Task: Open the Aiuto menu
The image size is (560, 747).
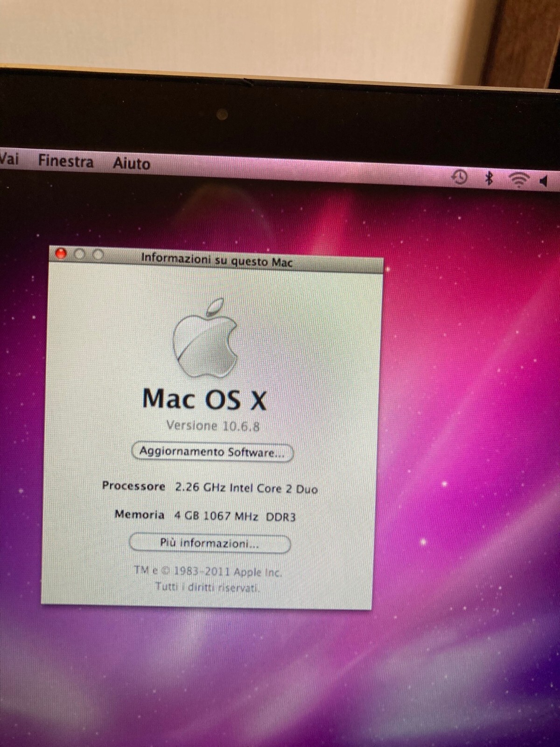Action: (x=132, y=163)
